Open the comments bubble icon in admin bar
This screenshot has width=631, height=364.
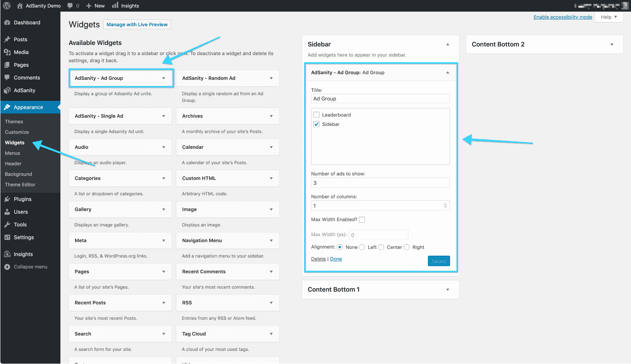pyautogui.click(x=70, y=6)
